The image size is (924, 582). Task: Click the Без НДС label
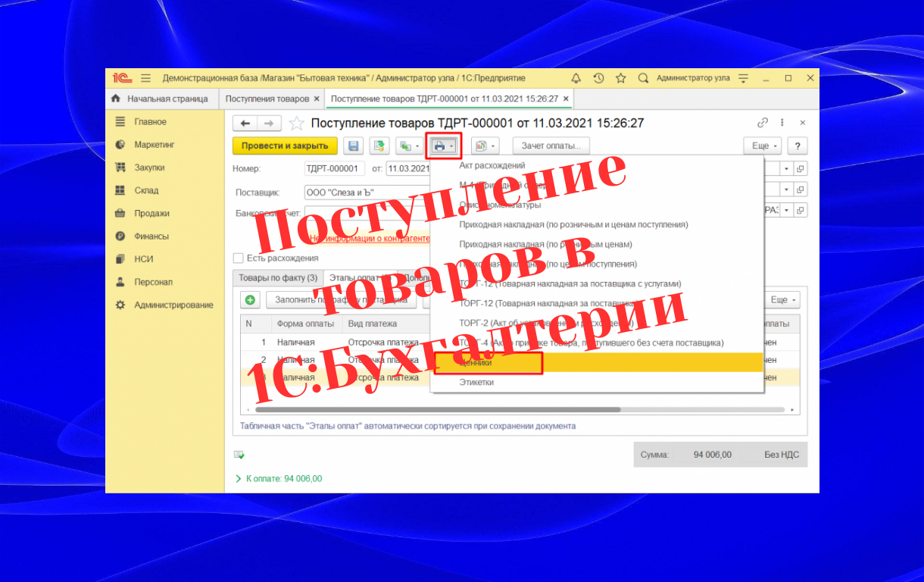782,455
